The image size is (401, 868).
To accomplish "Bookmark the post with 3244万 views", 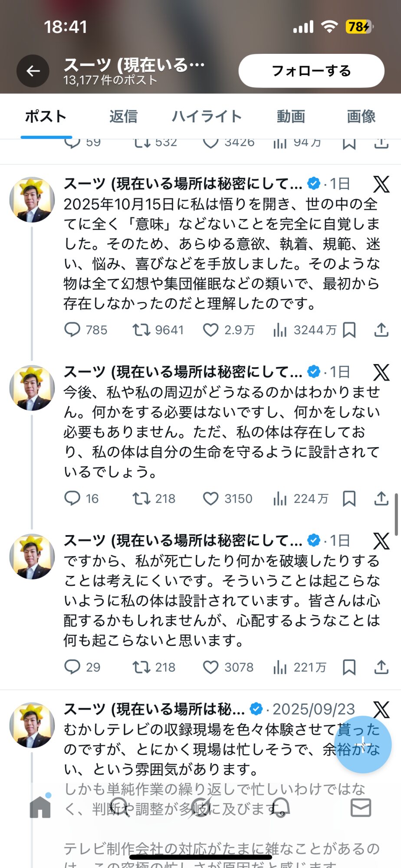I will (349, 330).
